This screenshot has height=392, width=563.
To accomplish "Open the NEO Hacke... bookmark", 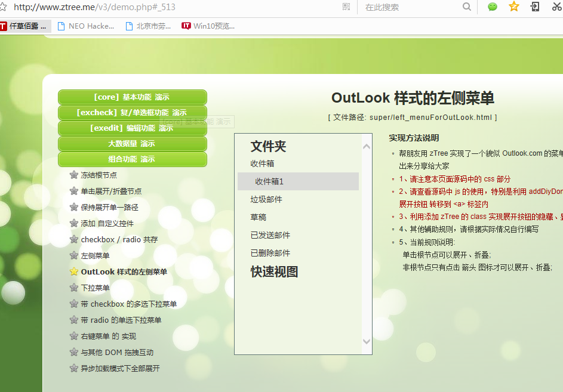I will coord(86,26).
